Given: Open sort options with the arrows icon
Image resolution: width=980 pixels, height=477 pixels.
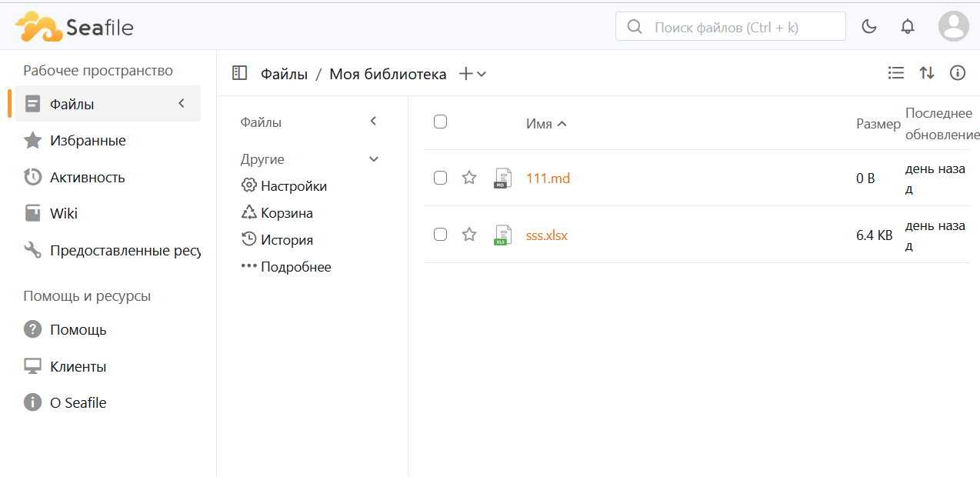Looking at the screenshot, I should coord(927,73).
